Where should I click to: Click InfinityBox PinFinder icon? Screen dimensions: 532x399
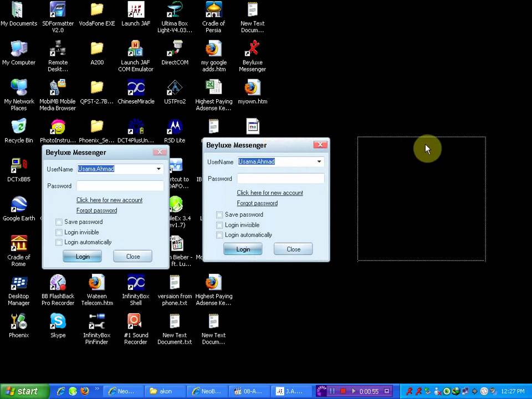(x=96, y=329)
